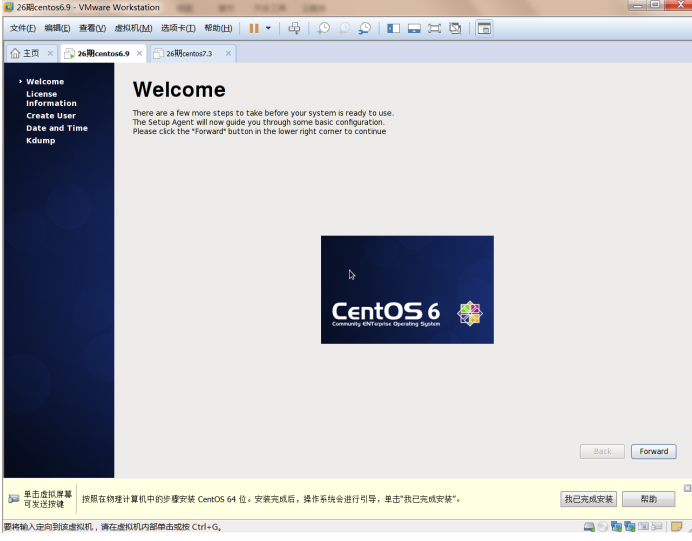Switch to Unity mode icon
Viewport: 692px width, 541px height.
(455, 28)
